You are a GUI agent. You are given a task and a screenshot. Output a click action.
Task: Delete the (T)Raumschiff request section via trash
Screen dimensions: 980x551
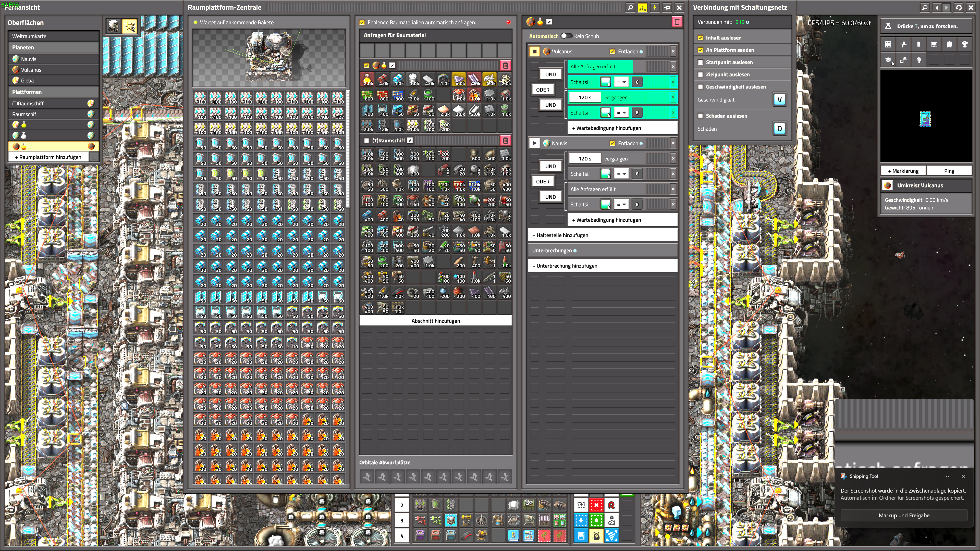coord(505,141)
